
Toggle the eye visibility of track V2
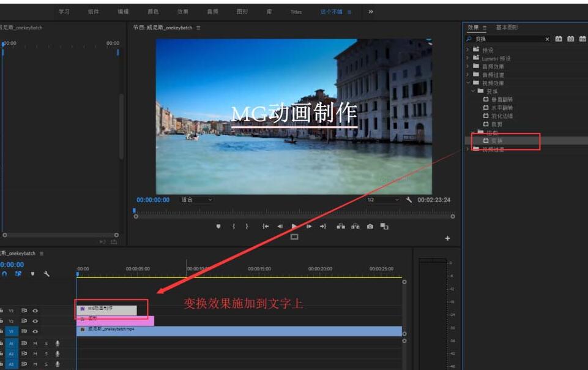[x=35, y=320]
